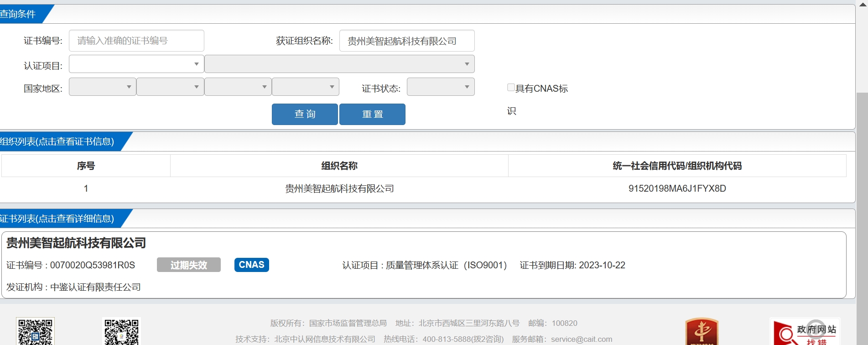868x345 pixels.
Task: Click the red 党政机关 emblem icon
Action: pyautogui.click(x=702, y=332)
